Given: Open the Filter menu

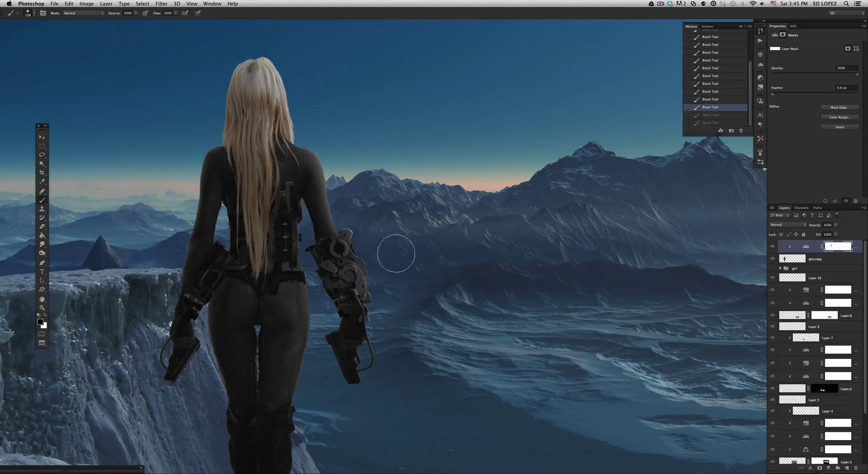Looking at the screenshot, I should (161, 4).
